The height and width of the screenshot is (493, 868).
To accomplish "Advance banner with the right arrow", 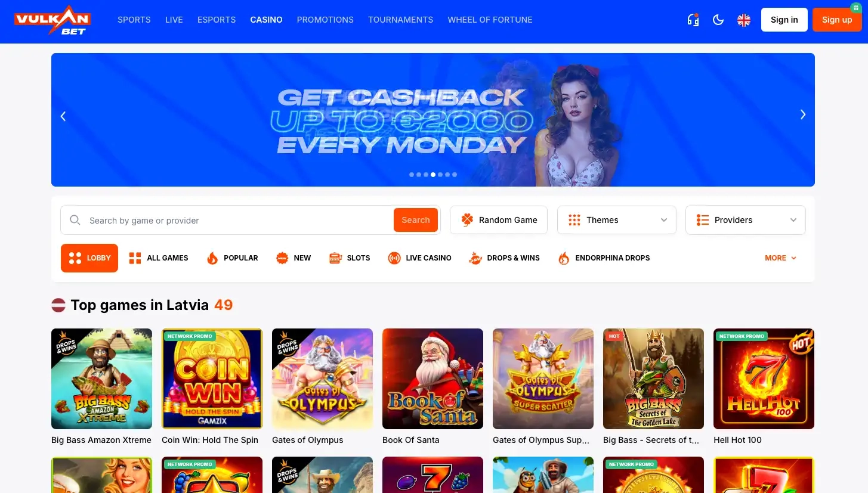I will 803,115.
